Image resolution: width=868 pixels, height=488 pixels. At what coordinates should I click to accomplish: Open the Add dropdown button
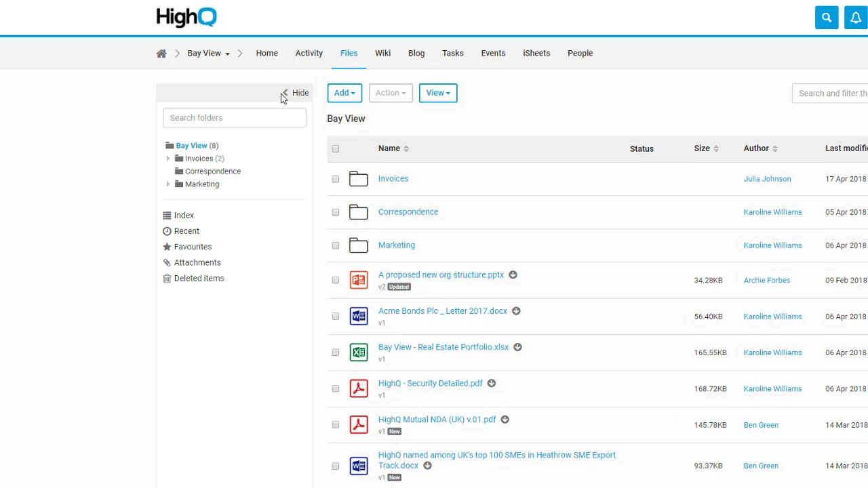coord(344,93)
